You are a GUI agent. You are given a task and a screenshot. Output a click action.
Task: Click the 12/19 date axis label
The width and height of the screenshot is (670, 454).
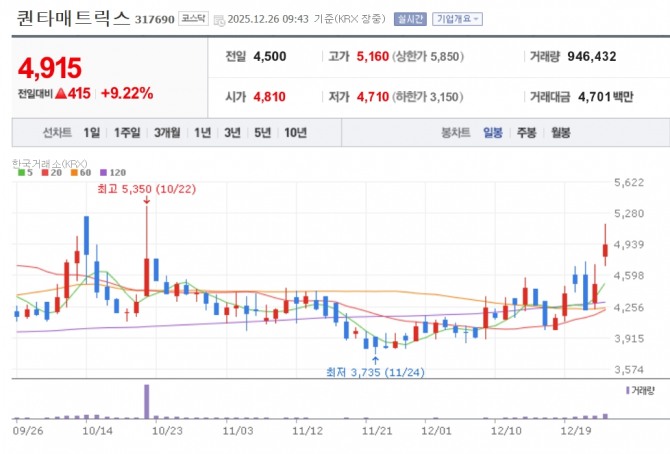point(576,431)
